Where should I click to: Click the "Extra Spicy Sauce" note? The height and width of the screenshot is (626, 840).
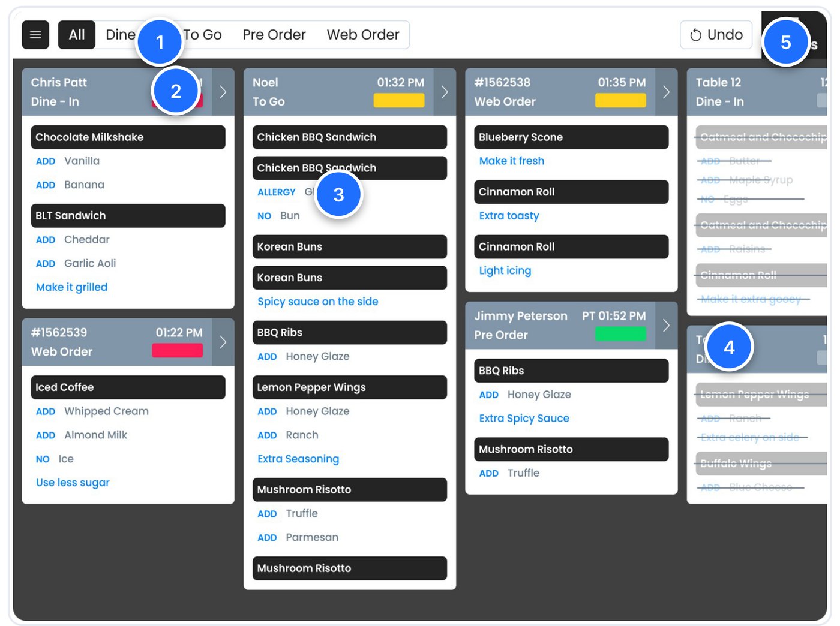click(524, 418)
